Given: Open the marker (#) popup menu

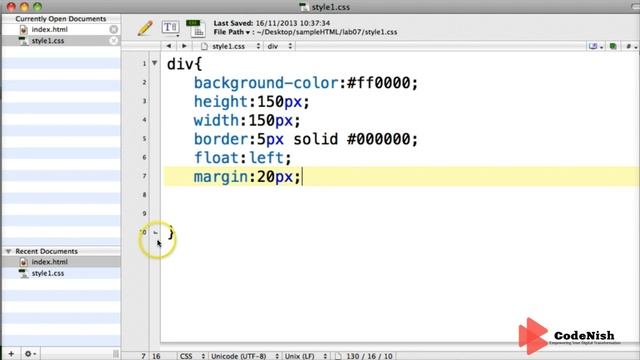Looking at the screenshot, I should pos(631,46).
